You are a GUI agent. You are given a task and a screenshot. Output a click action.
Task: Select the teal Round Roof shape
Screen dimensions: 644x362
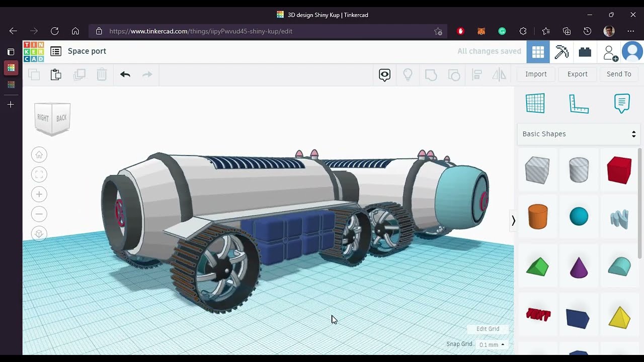(619, 267)
